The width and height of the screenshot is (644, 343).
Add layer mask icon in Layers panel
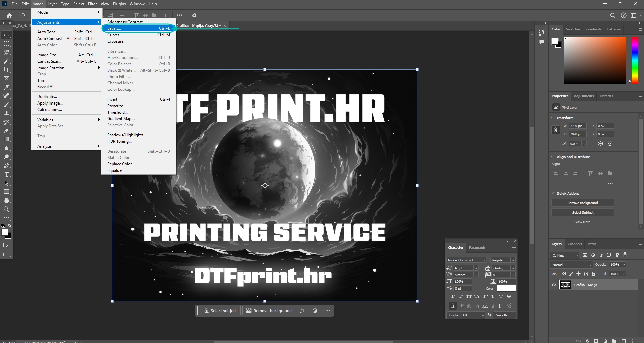[x=596, y=341]
